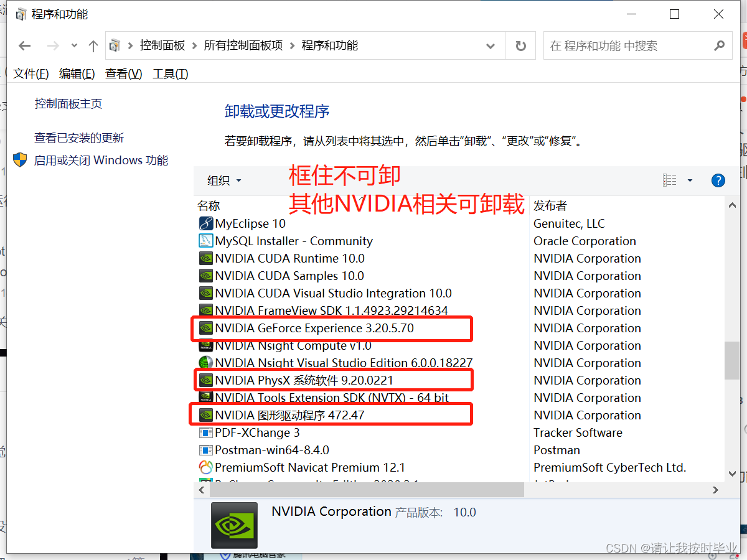Image resolution: width=747 pixels, height=560 pixels.
Task: Click the NVIDIA FrameView SDK icon
Action: [206, 310]
